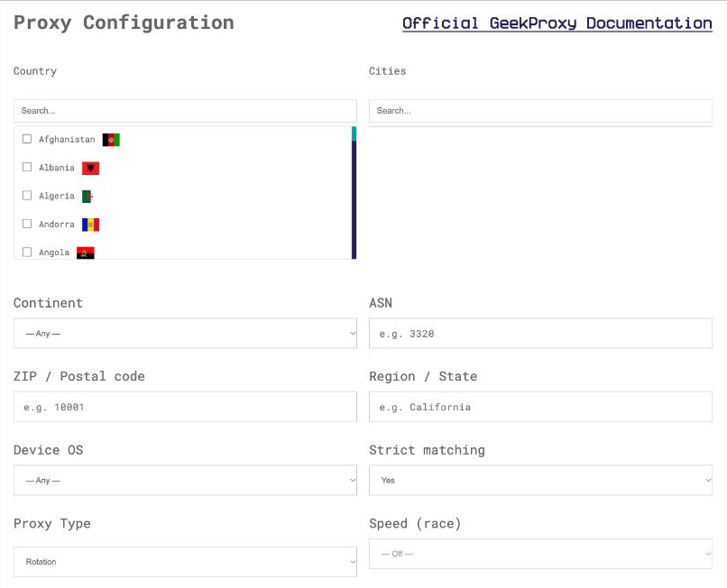Click the Andorra country label
This screenshot has height=588, width=727.
pyautogui.click(x=57, y=225)
